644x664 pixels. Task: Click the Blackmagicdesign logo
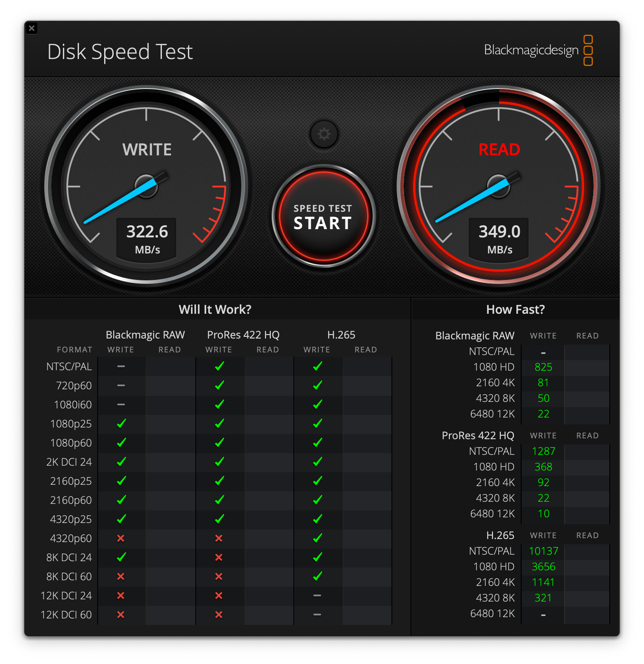539,50
